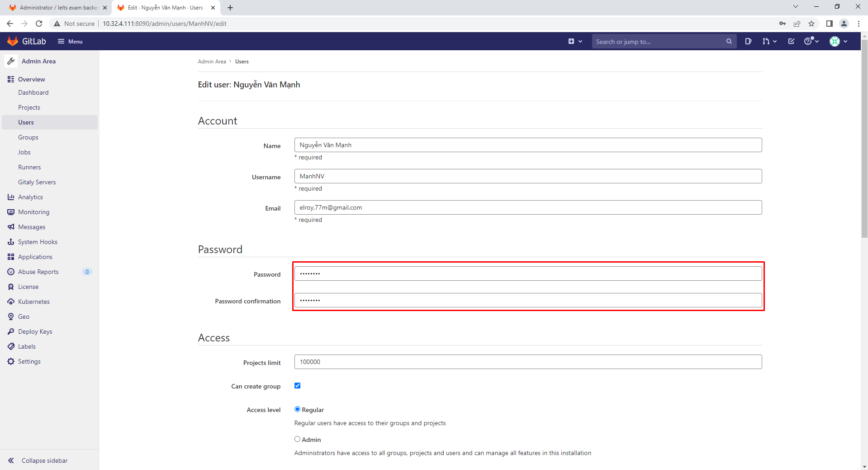
Task: Click the browser back arrow
Action: tap(10, 24)
